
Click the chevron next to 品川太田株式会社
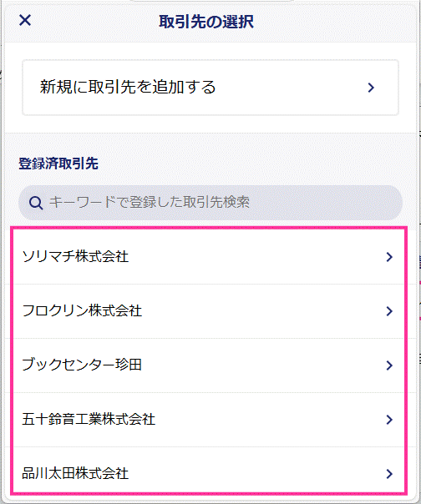[389, 474]
